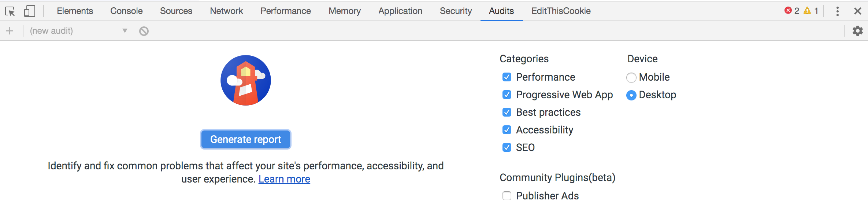This screenshot has height=206, width=868.
Task: Click the plus icon to add audit
Action: [10, 31]
